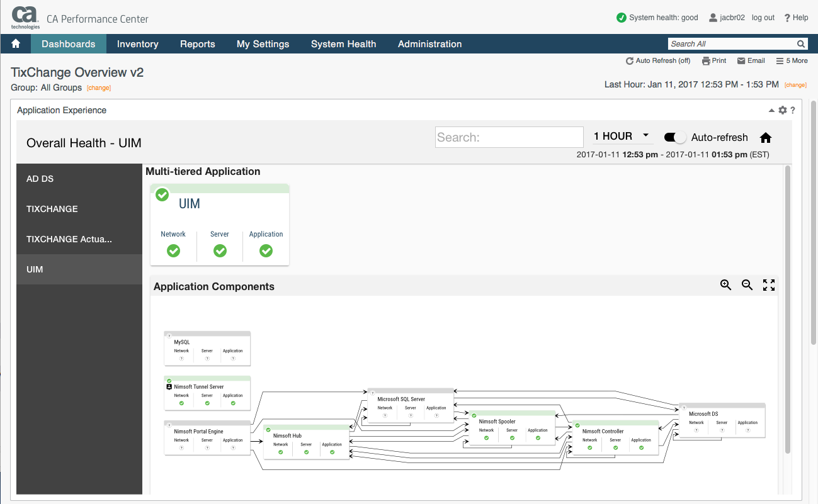The width and height of the screenshot is (818, 504).
Task: Switch to the Inventory tab
Action: [137, 44]
